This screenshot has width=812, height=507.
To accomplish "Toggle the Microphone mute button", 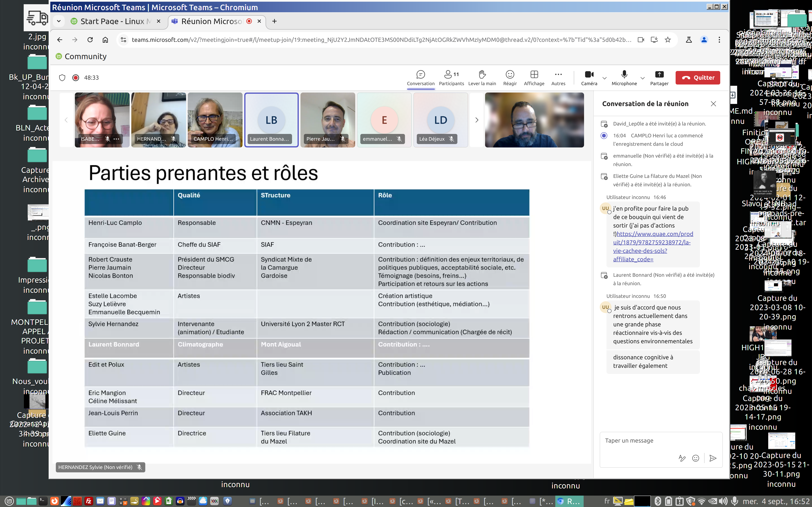I will tap(624, 78).
